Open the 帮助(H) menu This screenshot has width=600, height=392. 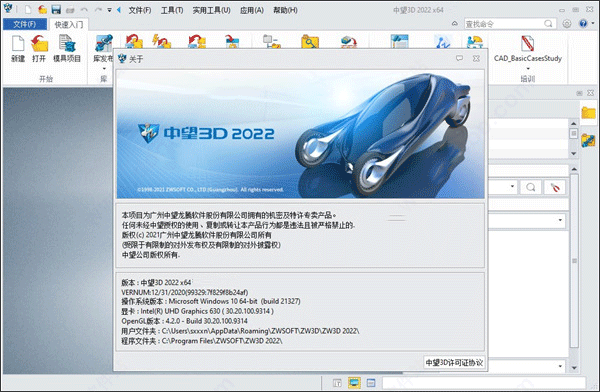point(285,10)
